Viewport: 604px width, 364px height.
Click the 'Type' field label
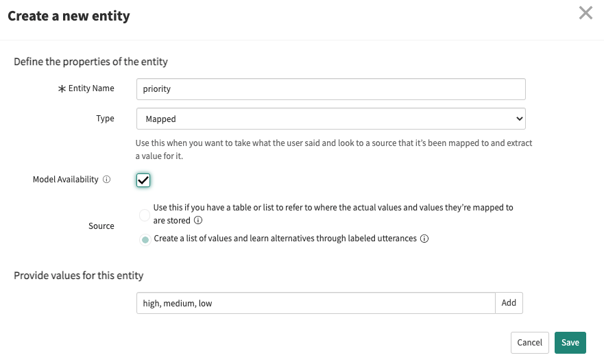[x=105, y=119]
